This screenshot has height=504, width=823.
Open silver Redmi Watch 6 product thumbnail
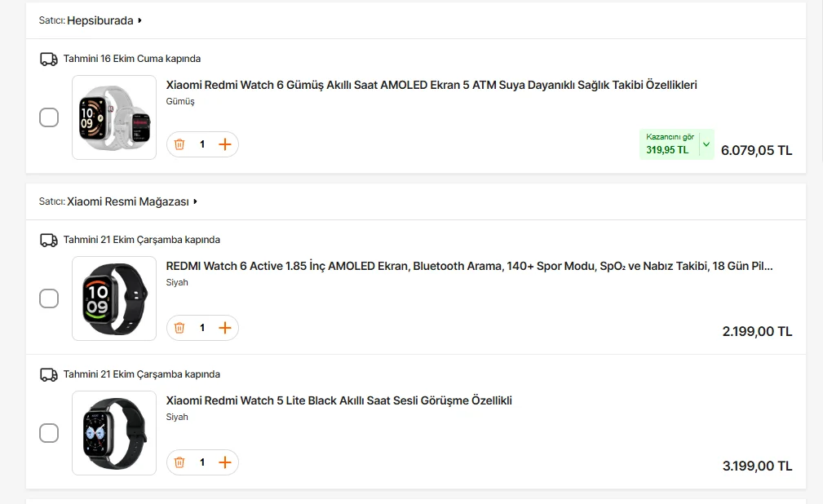[114, 117]
